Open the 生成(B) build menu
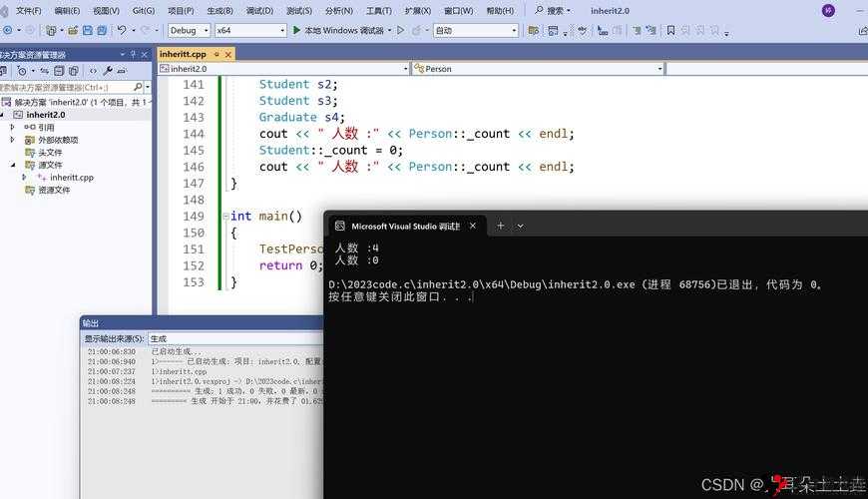 coord(219,11)
